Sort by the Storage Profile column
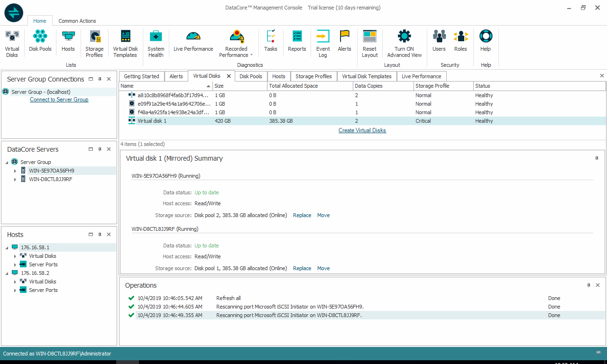 443,86
